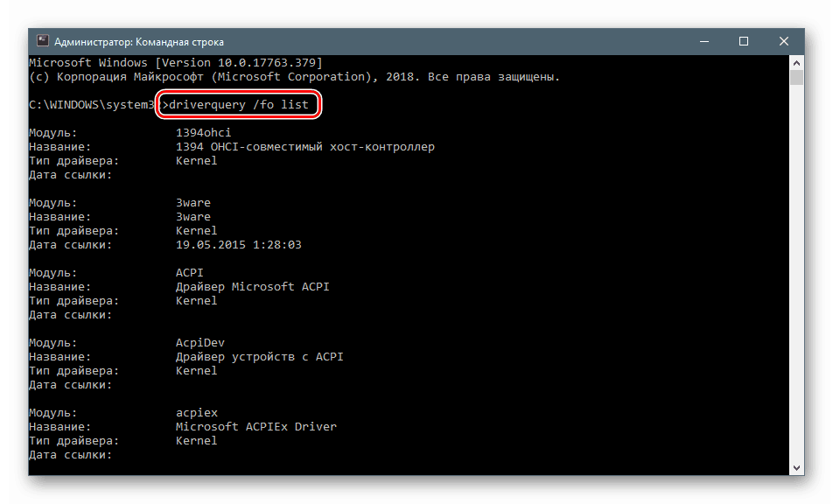Click 'Kernel' driver type for acpiex

tap(197, 441)
